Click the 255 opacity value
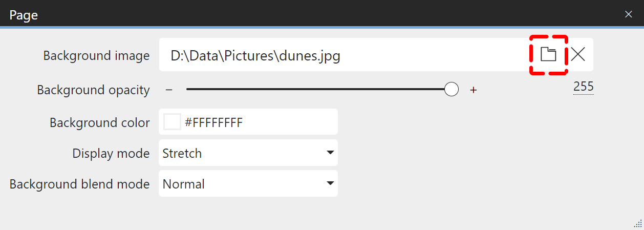644x230 pixels. click(583, 87)
